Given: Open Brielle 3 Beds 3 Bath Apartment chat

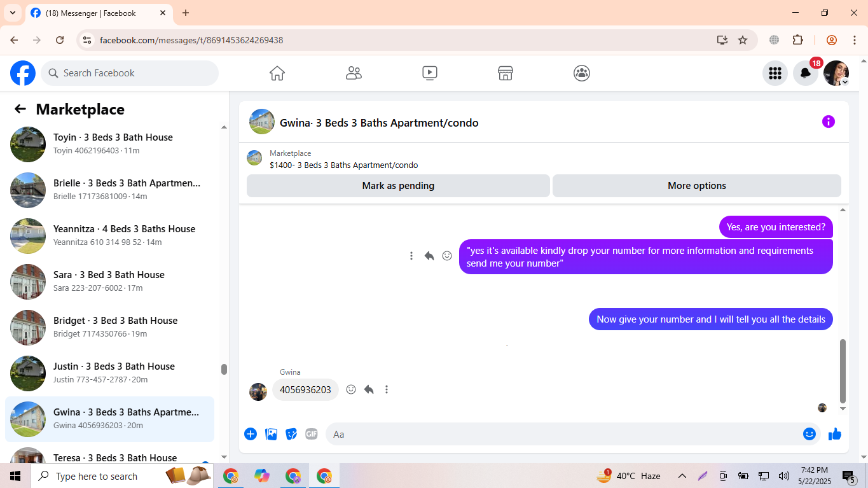Looking at the screenshot, I should pos(109,190).
